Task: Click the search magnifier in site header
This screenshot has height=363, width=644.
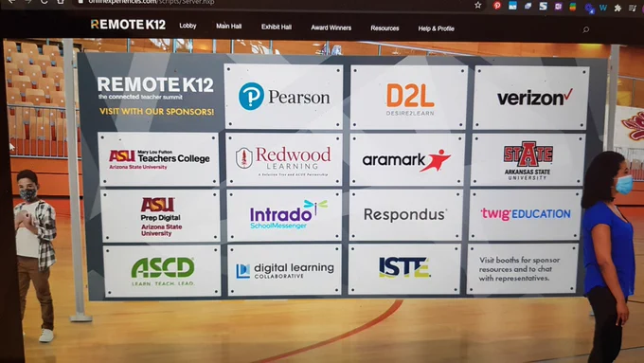Action: tap(585, 29)
